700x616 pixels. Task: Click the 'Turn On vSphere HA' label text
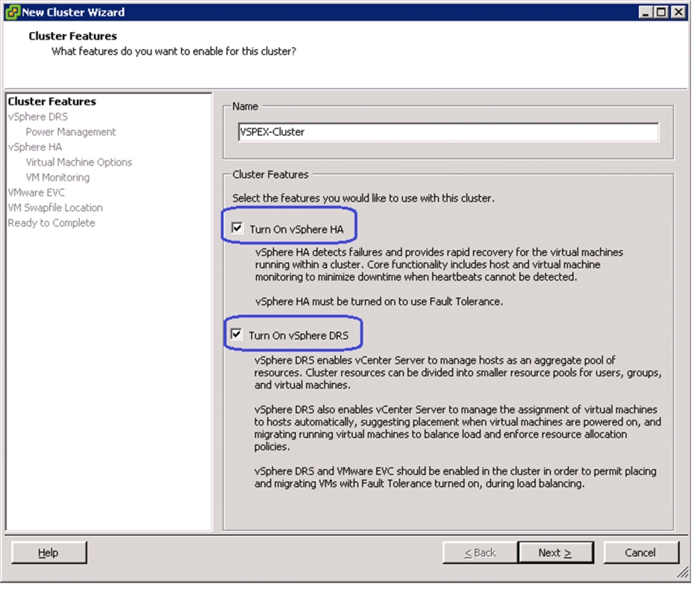(x=296, y=229)
